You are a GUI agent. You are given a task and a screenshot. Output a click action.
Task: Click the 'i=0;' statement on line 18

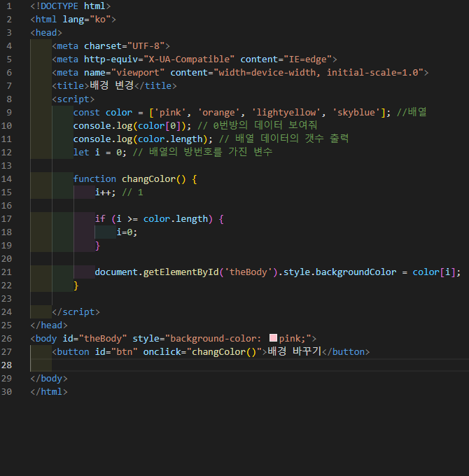click(127, 232)
